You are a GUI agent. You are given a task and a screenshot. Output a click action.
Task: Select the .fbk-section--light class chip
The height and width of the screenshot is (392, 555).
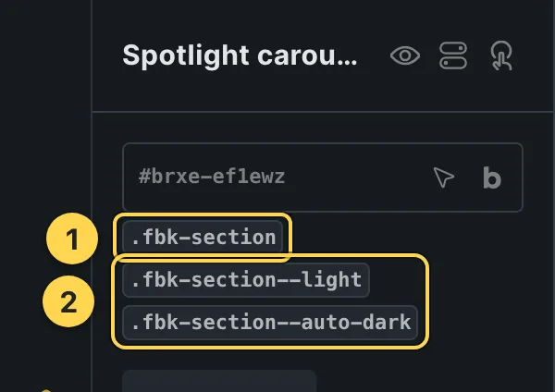point(246,280)
